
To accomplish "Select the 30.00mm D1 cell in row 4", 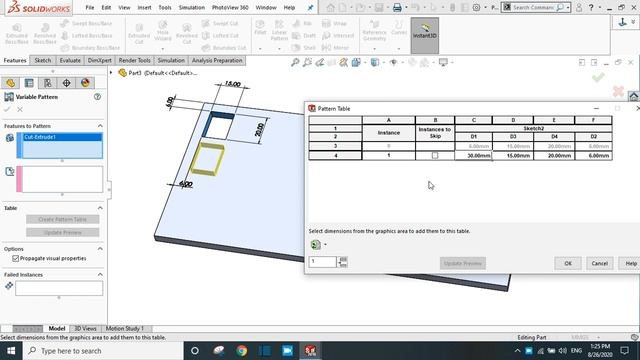I will [473, 156].
